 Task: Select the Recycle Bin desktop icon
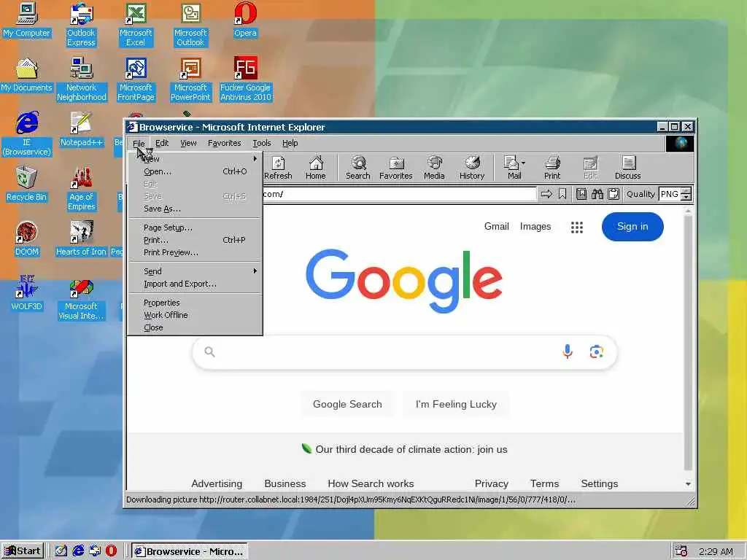26,184
